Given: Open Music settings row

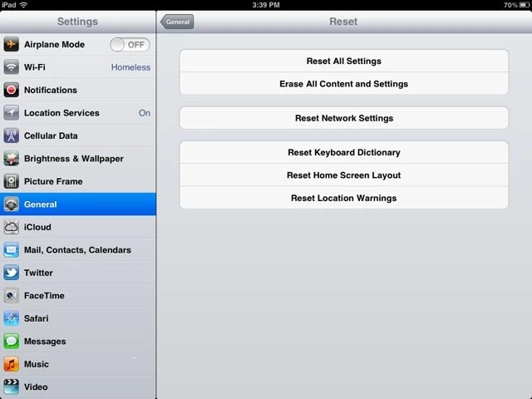Looking at the screenshot, I should (78, 364).
